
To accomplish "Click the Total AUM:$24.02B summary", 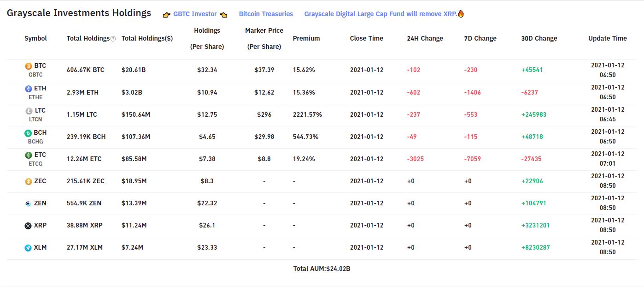I will 322,269.
